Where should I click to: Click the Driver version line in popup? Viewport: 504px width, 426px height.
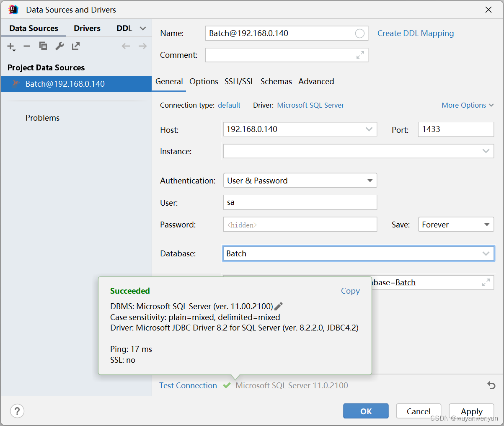(234, 328)
